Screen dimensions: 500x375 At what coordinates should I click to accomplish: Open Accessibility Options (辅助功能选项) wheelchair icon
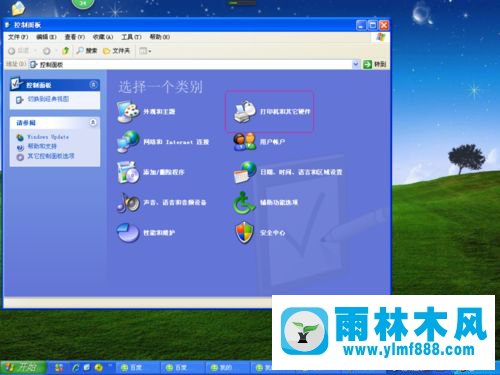pos(245,202)
